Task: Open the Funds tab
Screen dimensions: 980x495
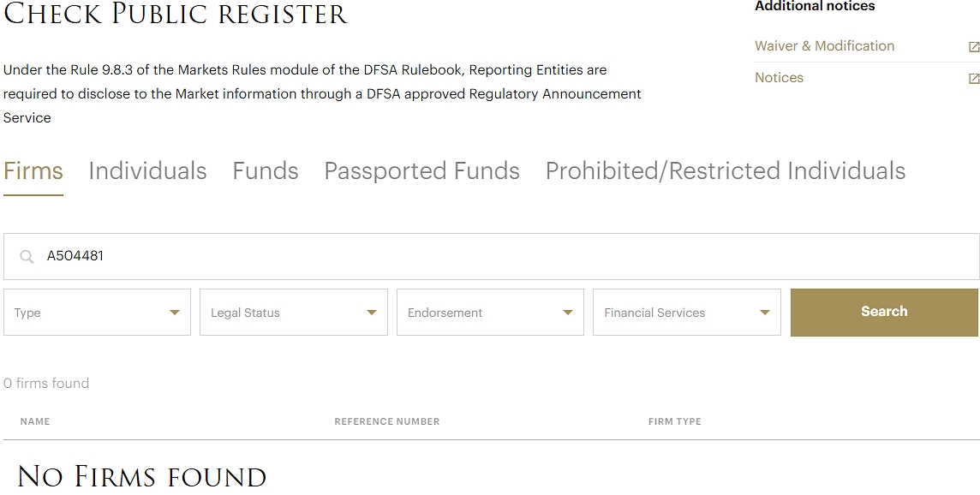Action: (x=266, y=171)
